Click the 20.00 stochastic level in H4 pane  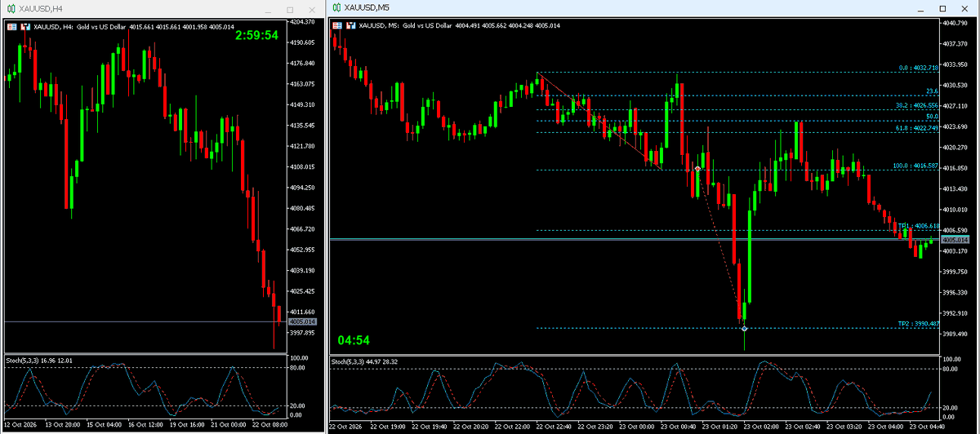point(297,405)
